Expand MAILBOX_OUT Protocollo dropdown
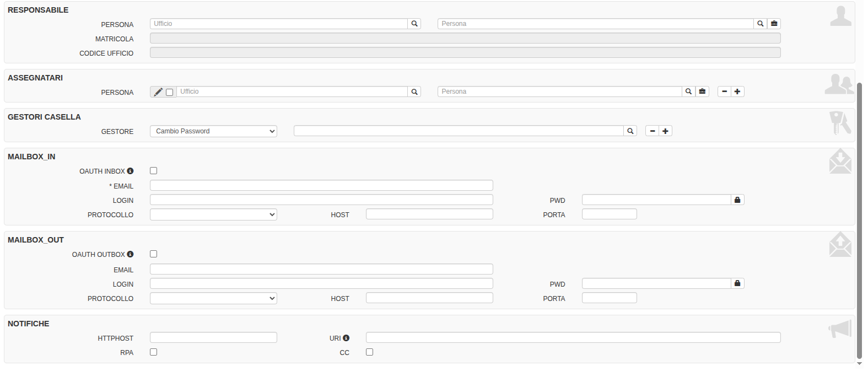 pos(213,298)
